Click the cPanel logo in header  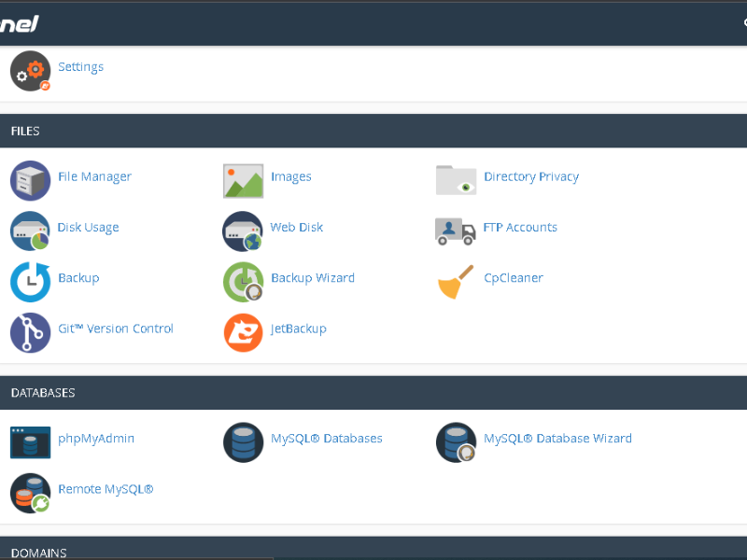tap(19, 23)
